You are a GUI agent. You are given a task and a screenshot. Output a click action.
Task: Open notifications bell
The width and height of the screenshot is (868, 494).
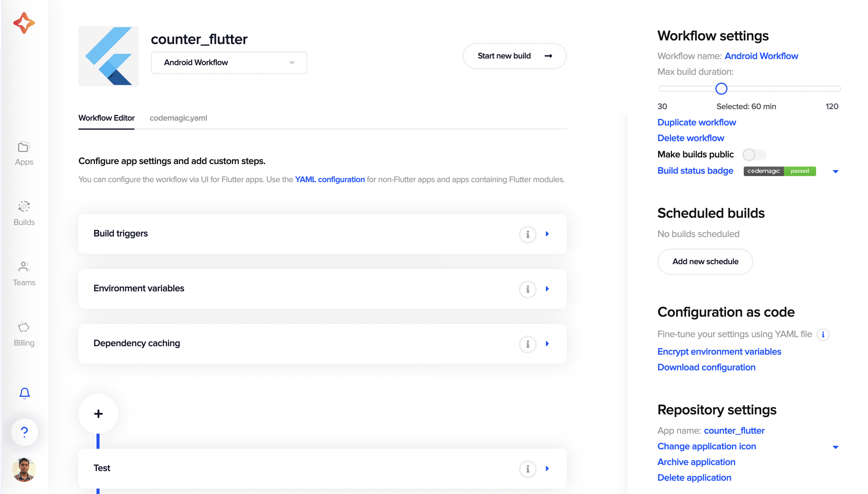click(x=24, y=393)
